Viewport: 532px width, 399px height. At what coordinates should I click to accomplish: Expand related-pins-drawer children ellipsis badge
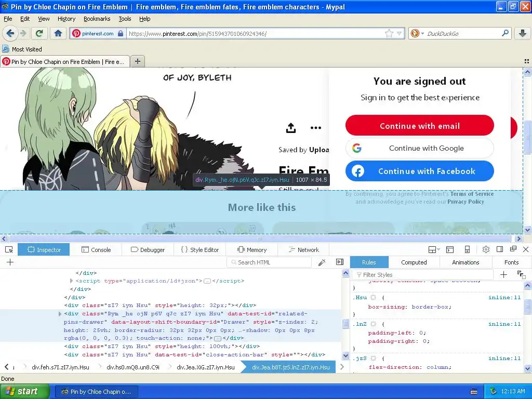pyautogui.click(x=218, y=338)
